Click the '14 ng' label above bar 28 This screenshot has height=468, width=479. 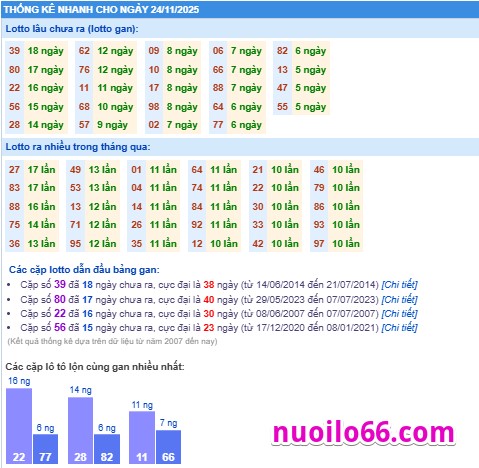pos(80,390)
